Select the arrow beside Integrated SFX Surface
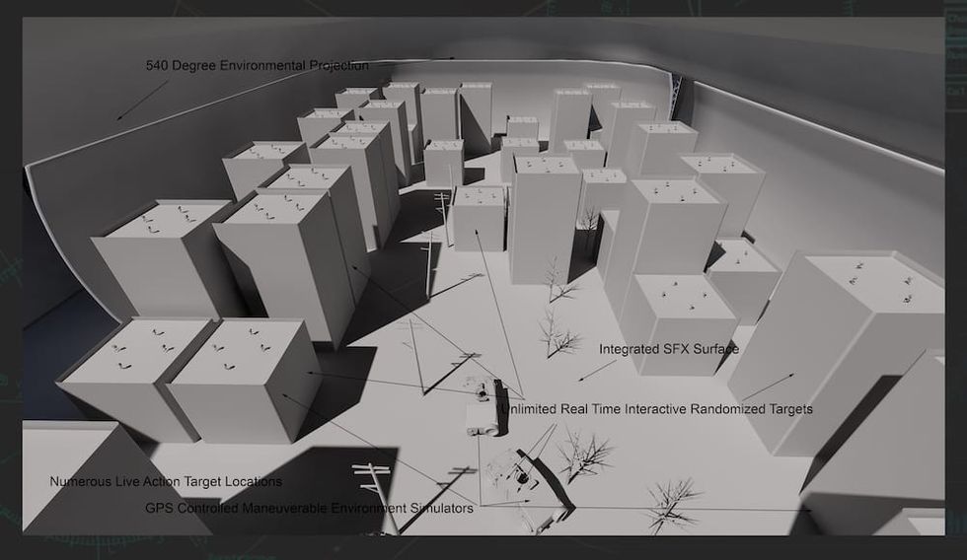The height and width of the screenshot is (560, 967). tap(597, 371)
